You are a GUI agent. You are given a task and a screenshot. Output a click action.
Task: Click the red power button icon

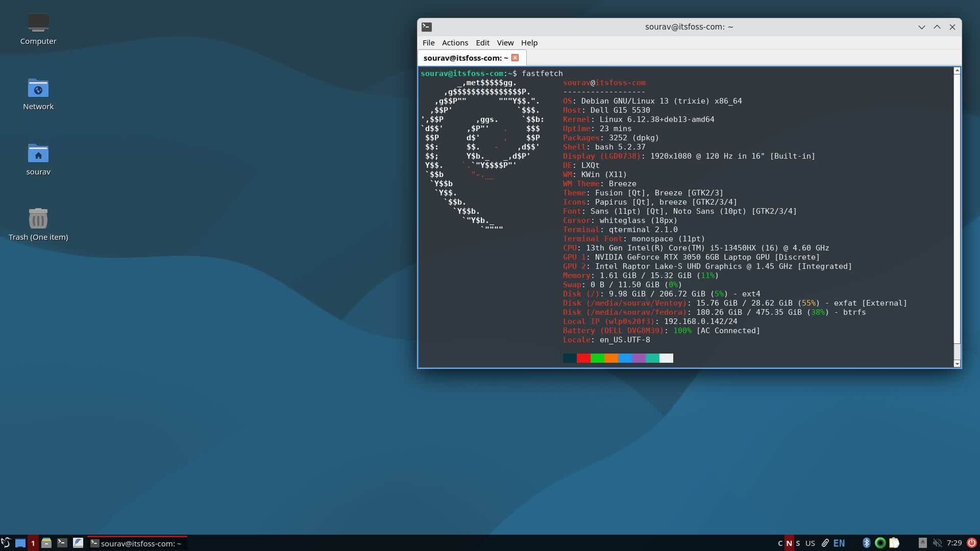(x=972, y=543)
